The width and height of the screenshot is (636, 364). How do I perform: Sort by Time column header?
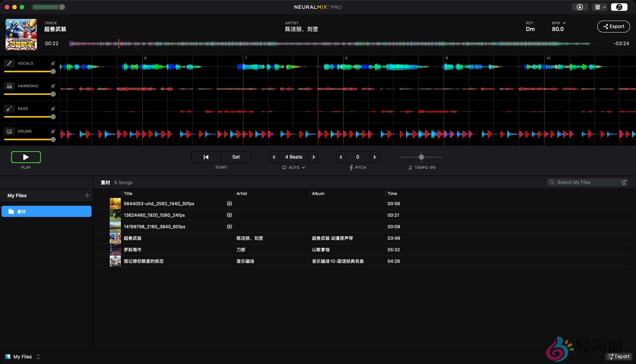pos(392,194)
